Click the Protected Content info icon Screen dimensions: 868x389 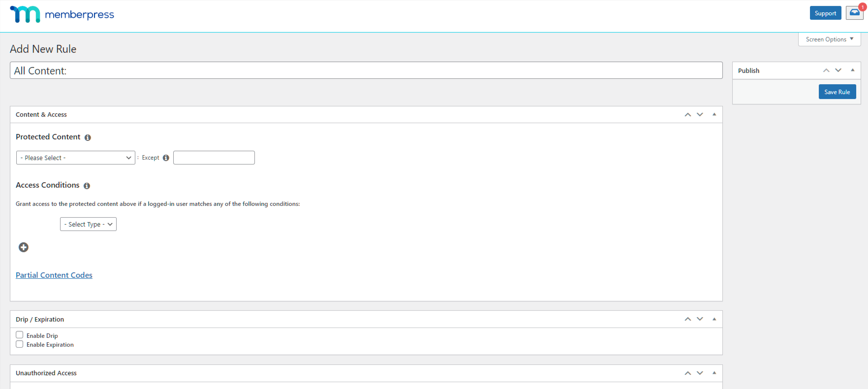(x=88, y=138)
